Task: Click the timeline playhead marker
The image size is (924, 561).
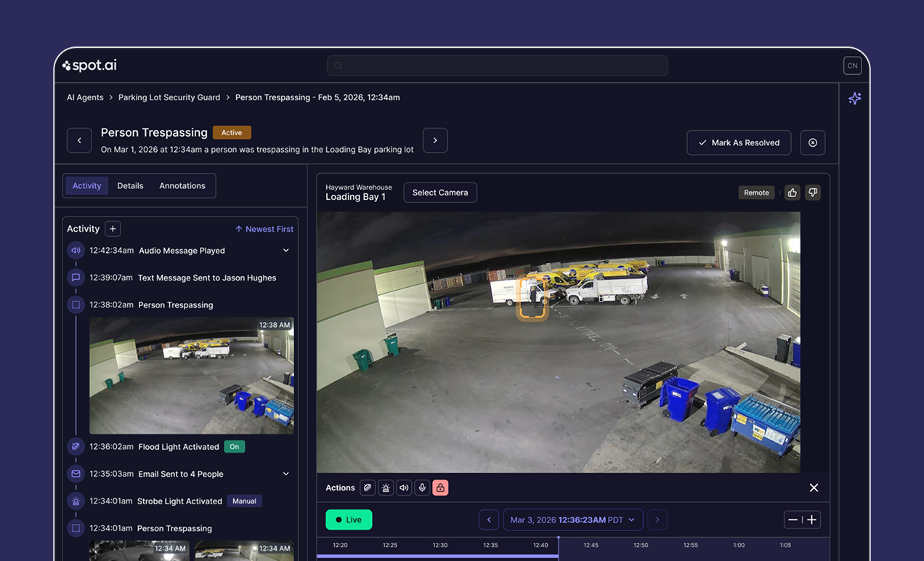Action: pos(558,549)
